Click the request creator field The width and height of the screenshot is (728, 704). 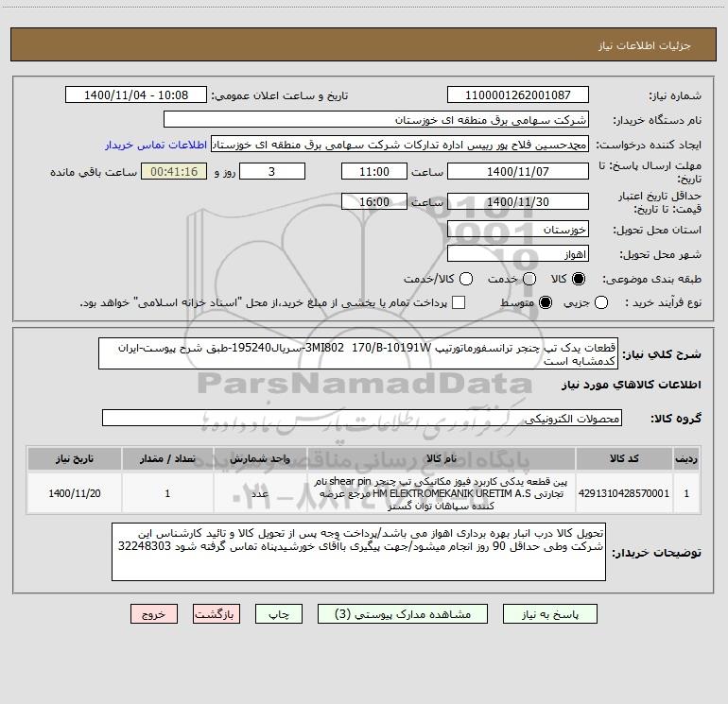[400, 145]
